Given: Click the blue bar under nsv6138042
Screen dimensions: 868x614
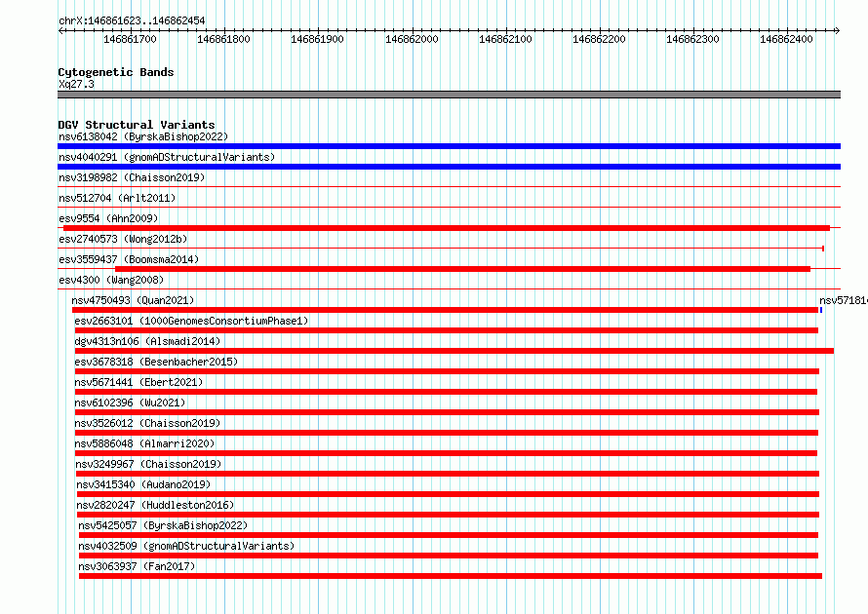Looking at the screenshot, I should (449, 146).
